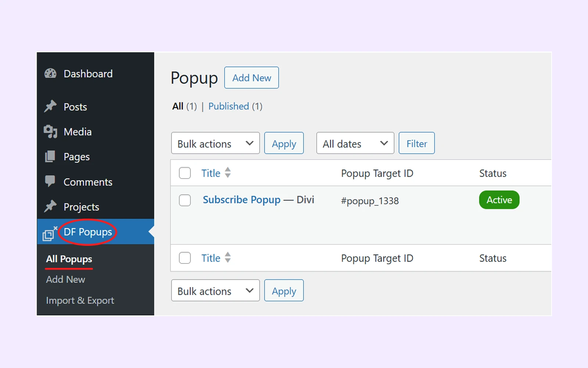Image resolution: width=588 pixels, height=368 pixels.
Task: Open the top Bulk actions dropdown
Action: tap(215, 143)
